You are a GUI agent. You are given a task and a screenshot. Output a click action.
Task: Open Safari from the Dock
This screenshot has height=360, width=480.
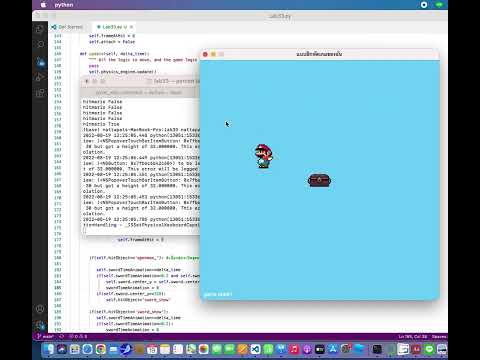coord(87,349)
